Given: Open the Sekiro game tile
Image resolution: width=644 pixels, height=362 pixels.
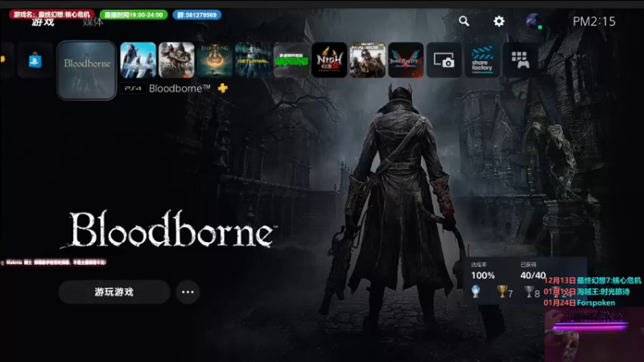Looking at the screenshot, I should 176,60.
